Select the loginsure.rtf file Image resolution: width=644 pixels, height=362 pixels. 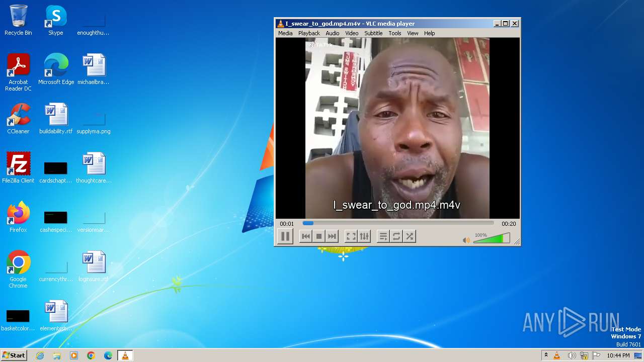click(x=94, y=266)
